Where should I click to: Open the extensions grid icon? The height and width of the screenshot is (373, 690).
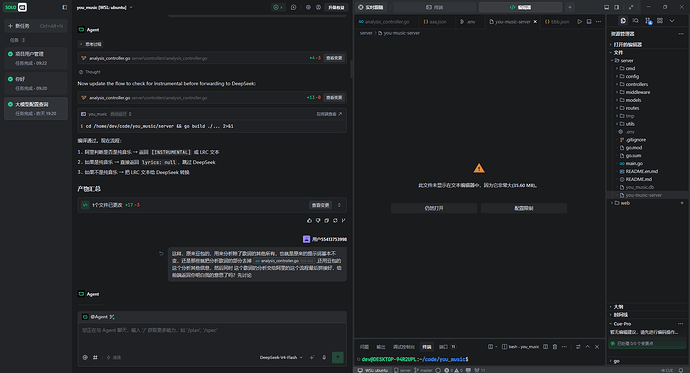[x=660, y=21]
